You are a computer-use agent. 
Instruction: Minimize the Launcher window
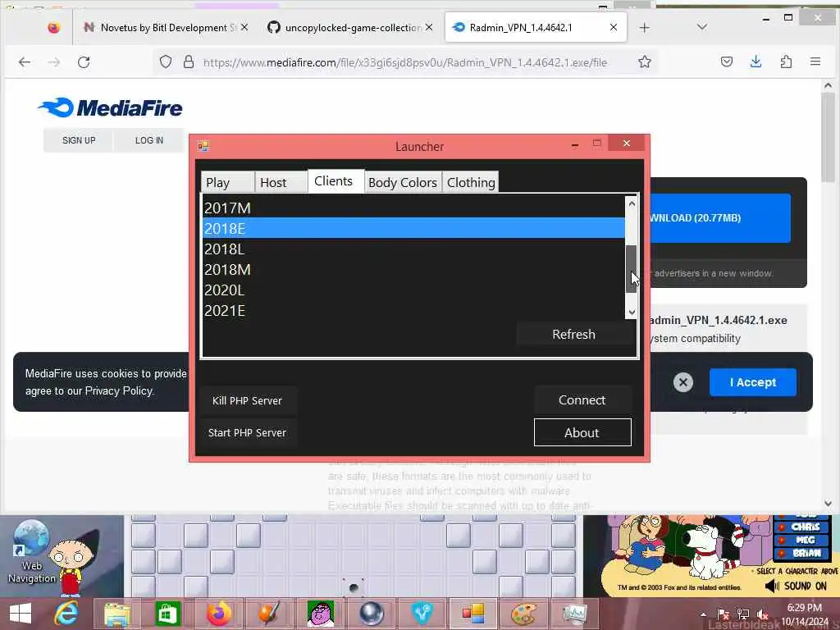[x=575, y=144]
